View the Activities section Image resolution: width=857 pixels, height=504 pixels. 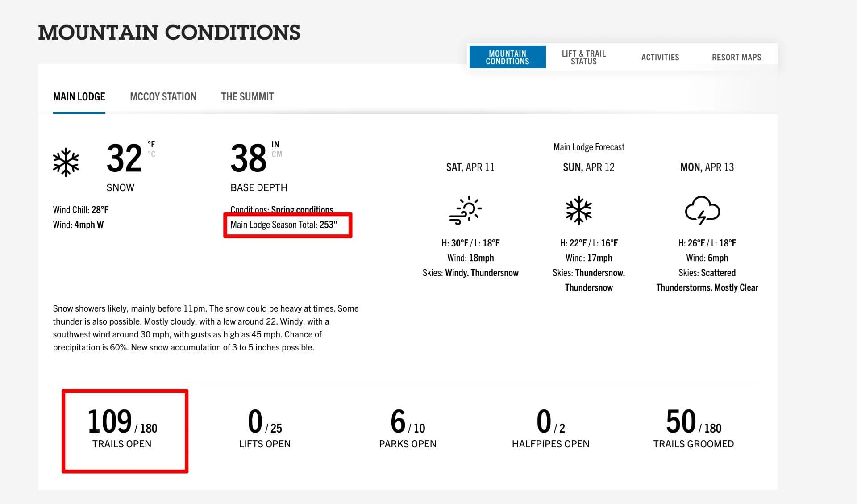660,57
